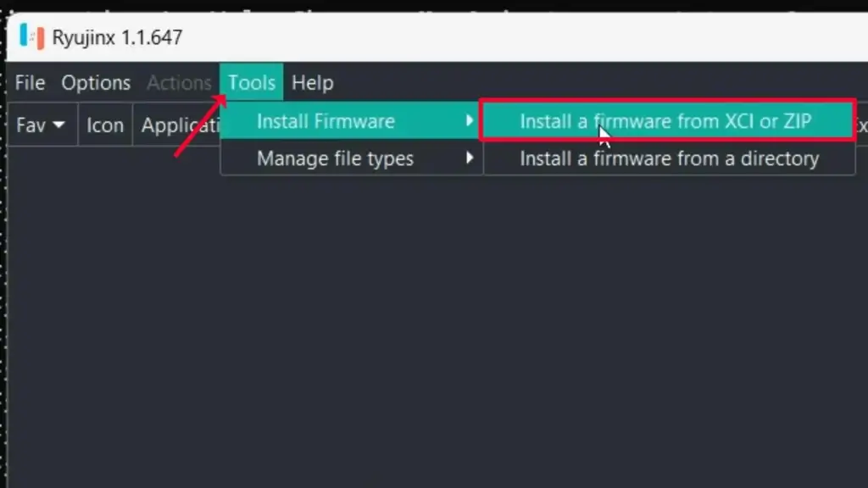Choose Install a firmware from XCI or ZIP
This screenshot has height=488, width=868.
[668, 120]
